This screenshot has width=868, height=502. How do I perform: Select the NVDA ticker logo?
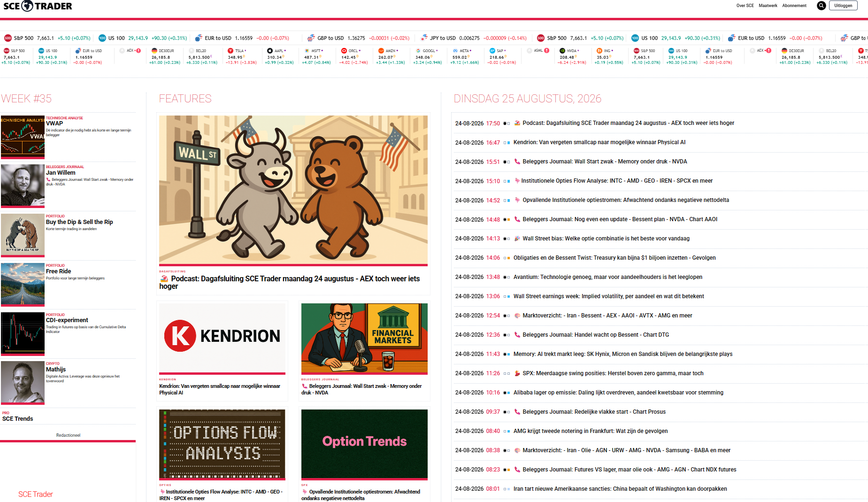click(x=562, y=51)
